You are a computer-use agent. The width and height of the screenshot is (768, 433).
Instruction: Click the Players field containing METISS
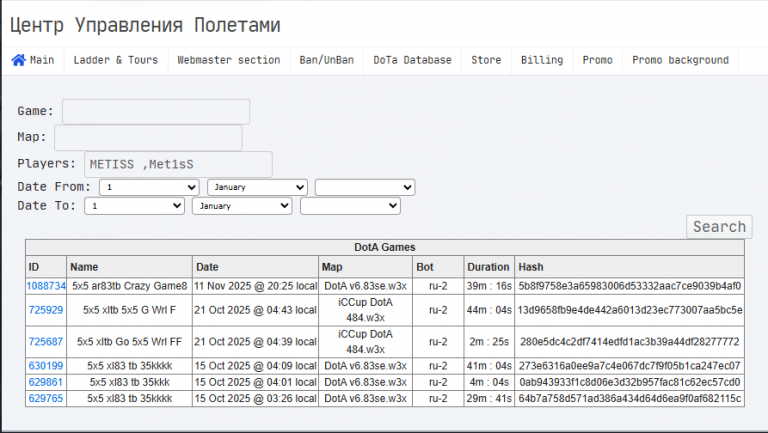(178, 165)
